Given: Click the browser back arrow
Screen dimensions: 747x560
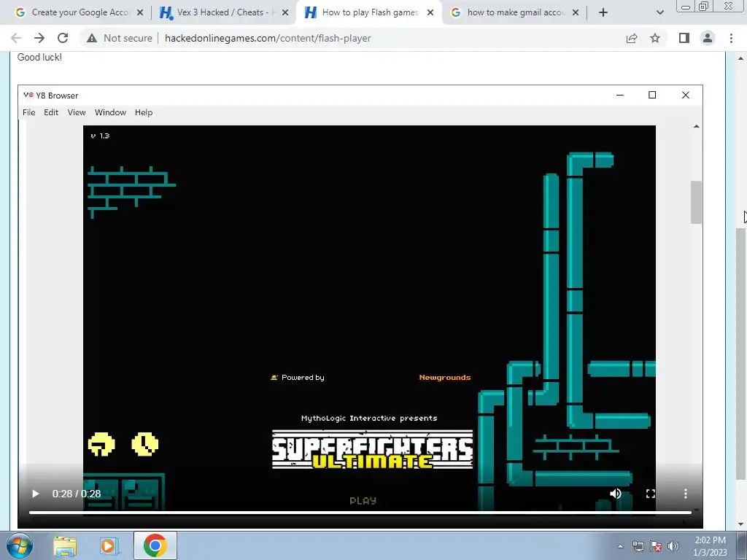Looking at the screenshot, I should point(16,38).
